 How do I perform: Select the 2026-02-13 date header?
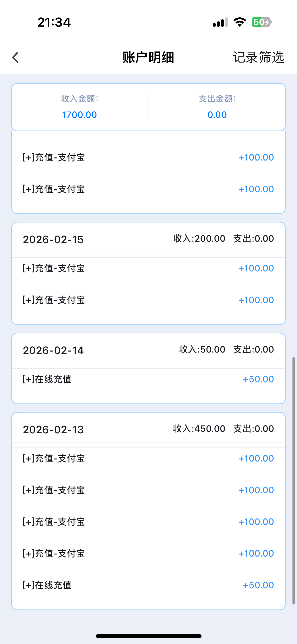53,429
